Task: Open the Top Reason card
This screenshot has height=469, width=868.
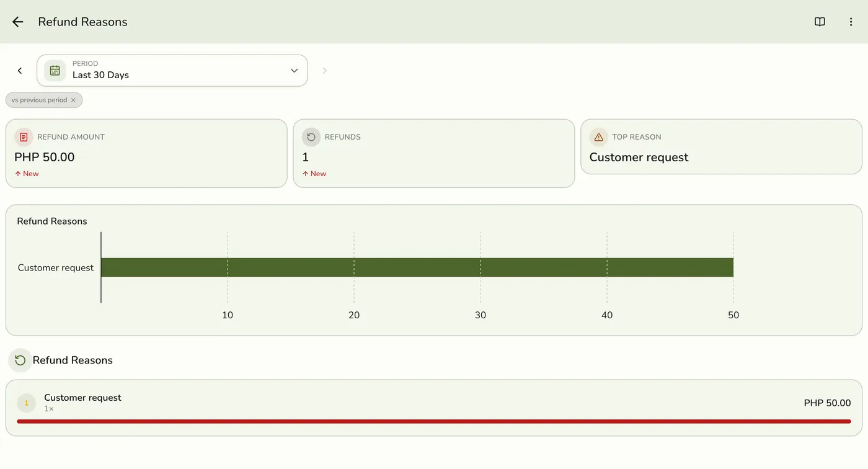Action: pyautogui.click(x=721, y=146)
